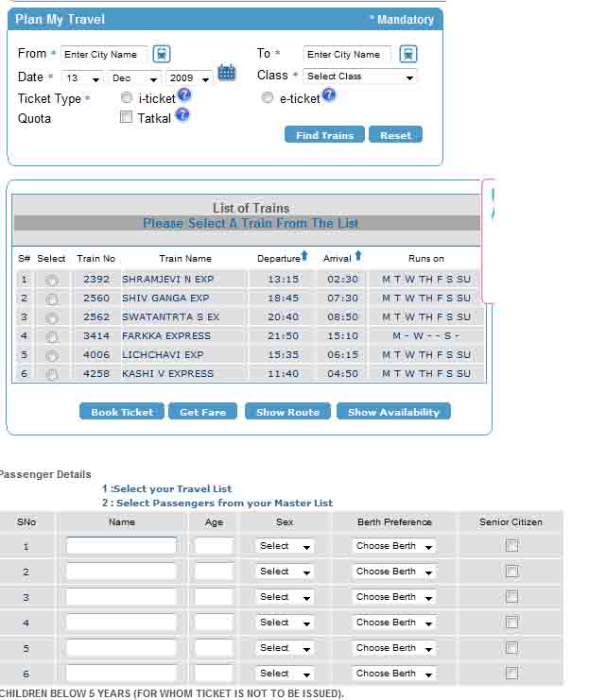Viewport: 589px width, 700px height.
Task: Select the i-ticket radio button
Action: [127, 97]
